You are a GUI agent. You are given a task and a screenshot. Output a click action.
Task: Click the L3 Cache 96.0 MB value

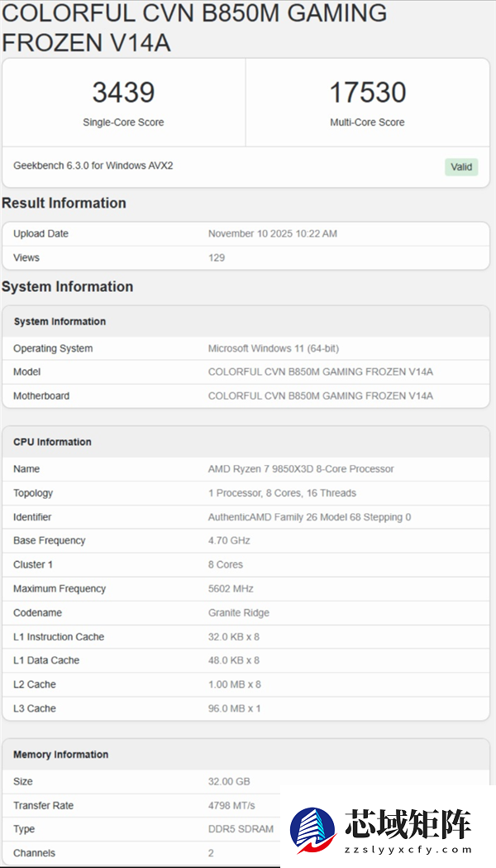[x=234, y=708]
